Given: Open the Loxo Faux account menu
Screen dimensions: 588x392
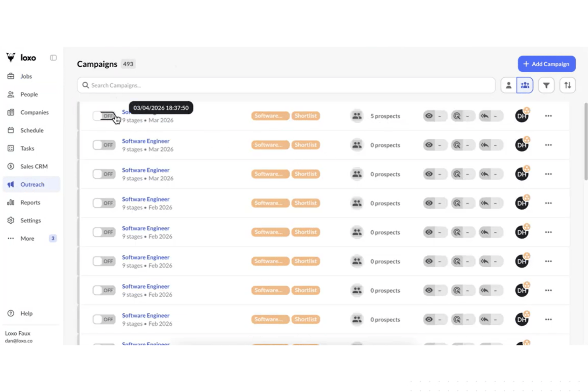Looking at the screenshot, I should pyautogui.click(x=19, y=336).
